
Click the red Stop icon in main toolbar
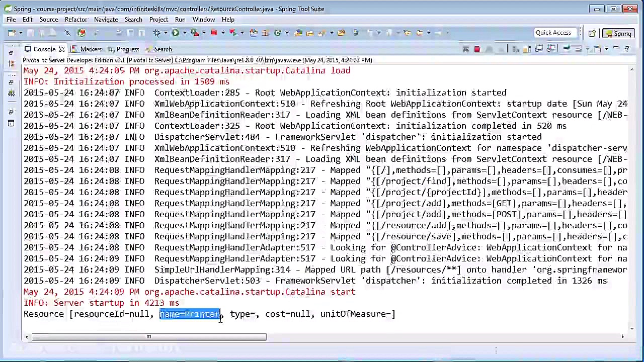click(x=214, y=33)
